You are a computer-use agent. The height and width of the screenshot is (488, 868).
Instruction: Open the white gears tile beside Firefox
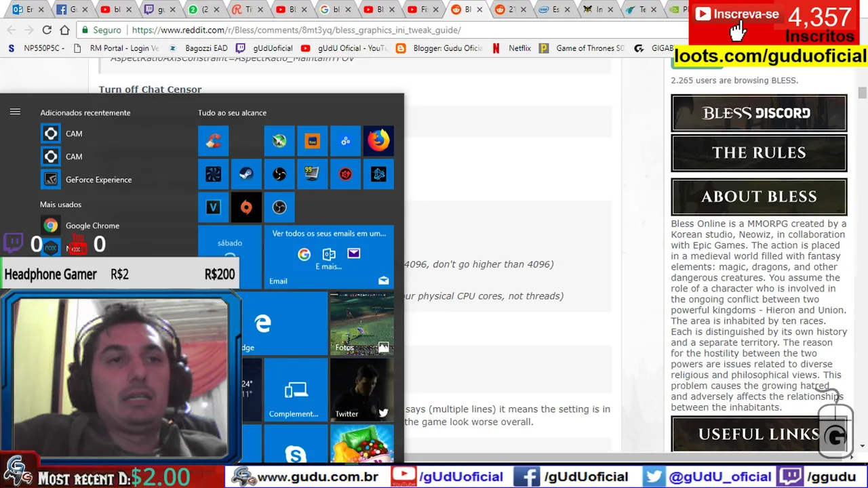pyautogui.click(x=345, y=141)
